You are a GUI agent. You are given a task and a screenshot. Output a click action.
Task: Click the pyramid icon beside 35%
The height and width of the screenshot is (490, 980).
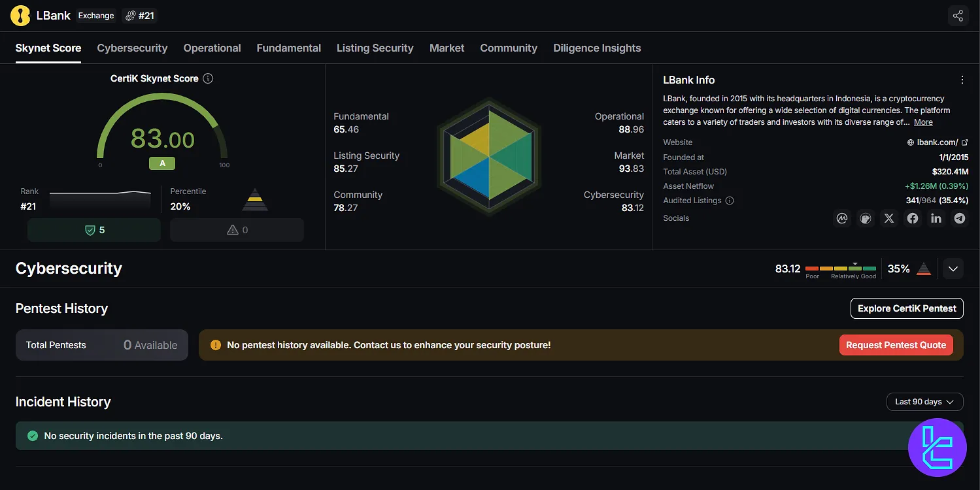[x=923, y=269]
